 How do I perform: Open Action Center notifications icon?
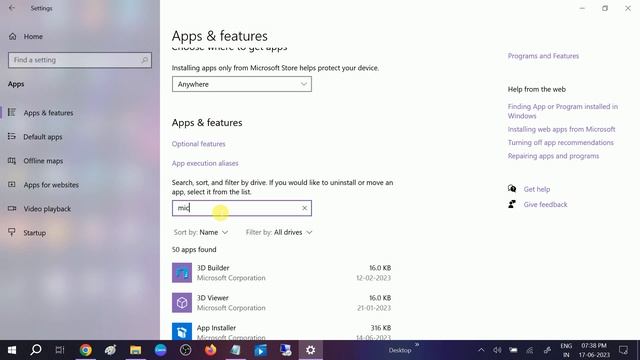(x=623, y=350)
